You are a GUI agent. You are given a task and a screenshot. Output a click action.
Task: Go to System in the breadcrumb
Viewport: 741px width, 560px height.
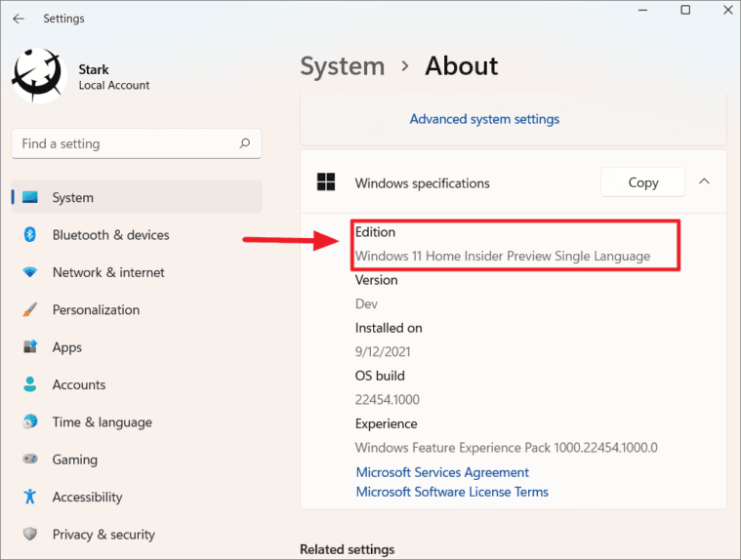[343, 66]
